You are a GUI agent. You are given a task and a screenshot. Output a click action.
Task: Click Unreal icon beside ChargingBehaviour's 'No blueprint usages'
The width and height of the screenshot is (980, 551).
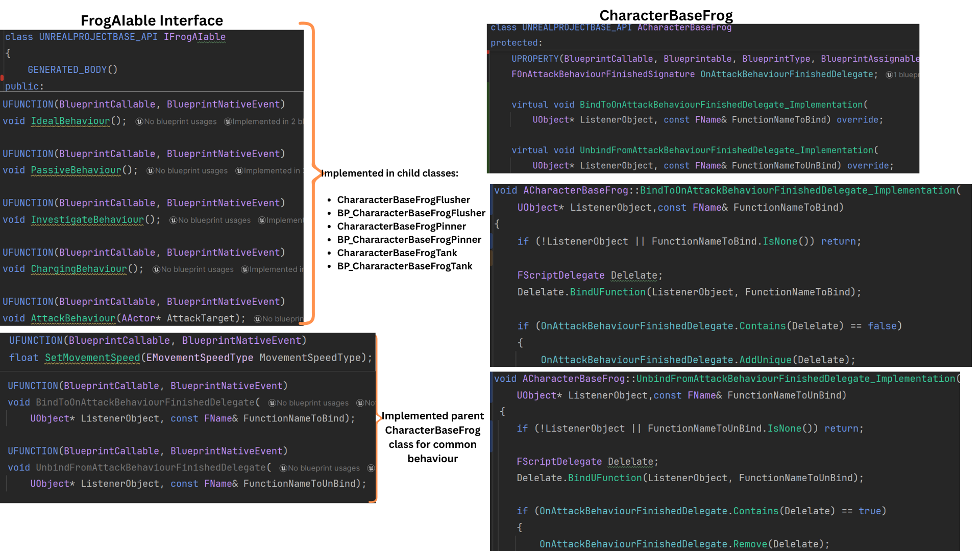click(x=156, y=269)
